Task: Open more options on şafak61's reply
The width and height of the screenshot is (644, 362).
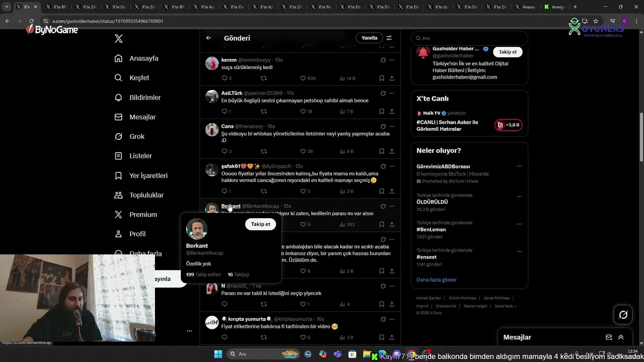Action: click(x=392, y=166)
